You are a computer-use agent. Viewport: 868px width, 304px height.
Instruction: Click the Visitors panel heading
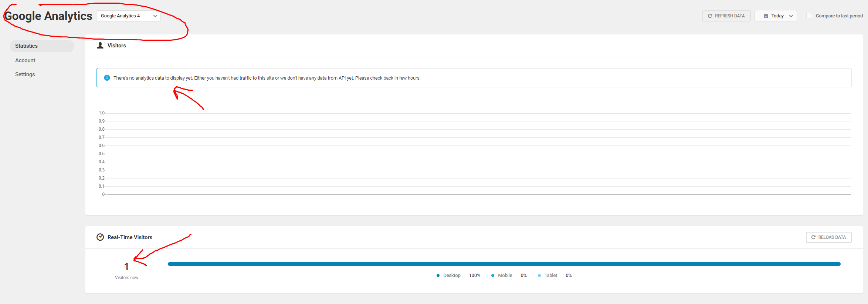pos(117,46)
